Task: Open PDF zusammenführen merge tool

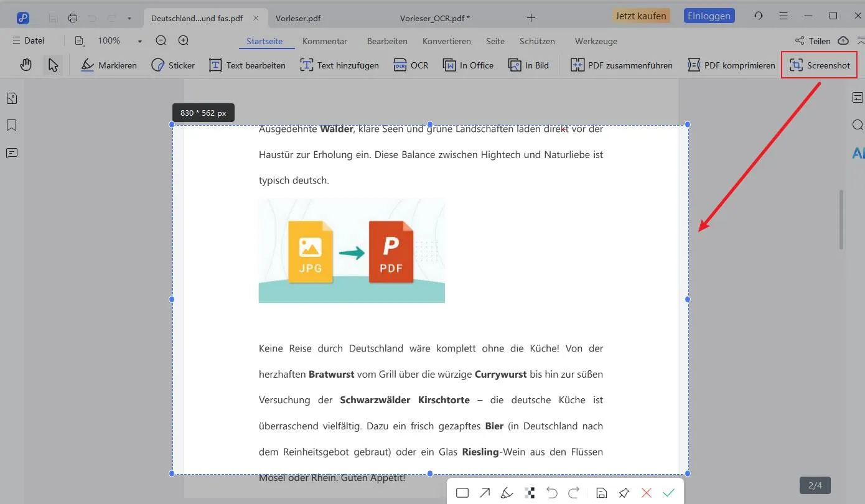Action: [x=622, y=65]
